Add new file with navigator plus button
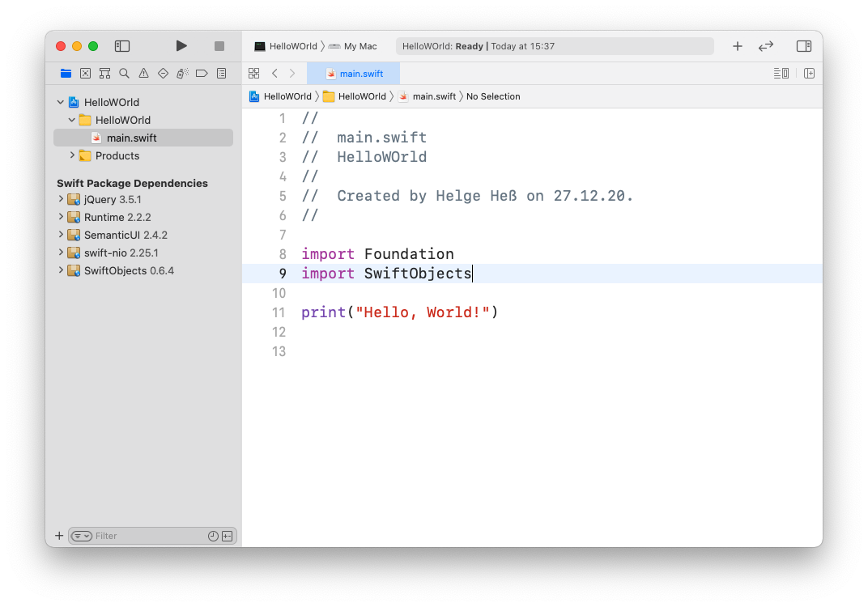This screenshot has height=607, width=868. pyautogui.click(x=59, y=535)
